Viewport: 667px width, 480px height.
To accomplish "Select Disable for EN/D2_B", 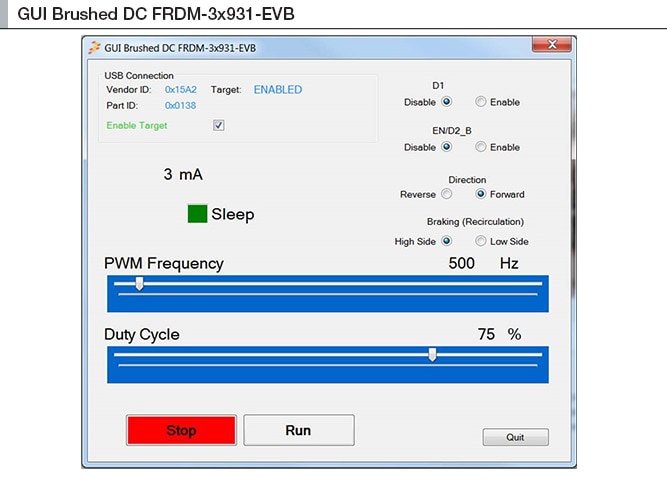I will [x=446, y=147].
